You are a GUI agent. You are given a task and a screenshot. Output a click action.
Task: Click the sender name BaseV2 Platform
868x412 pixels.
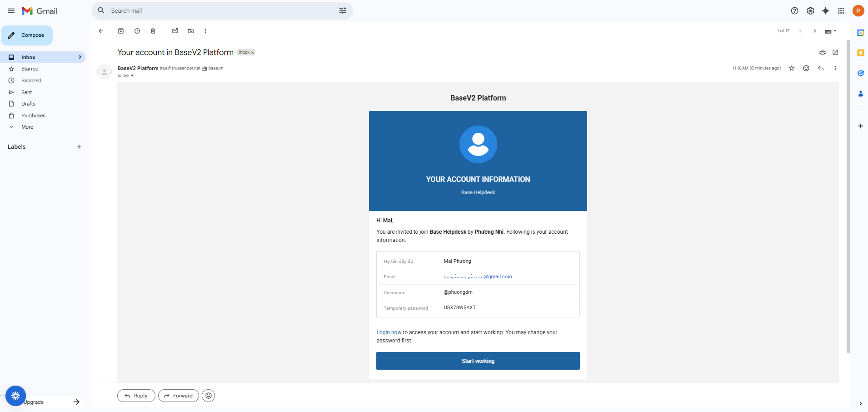click(x=138, y=68)
